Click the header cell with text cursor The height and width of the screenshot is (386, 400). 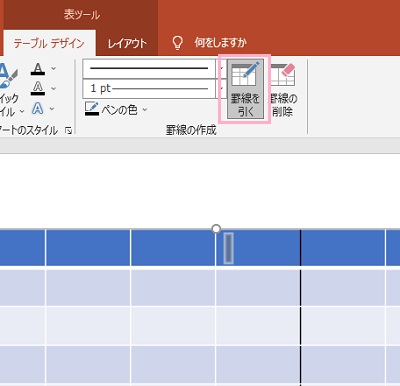click(x=258, y=248)
